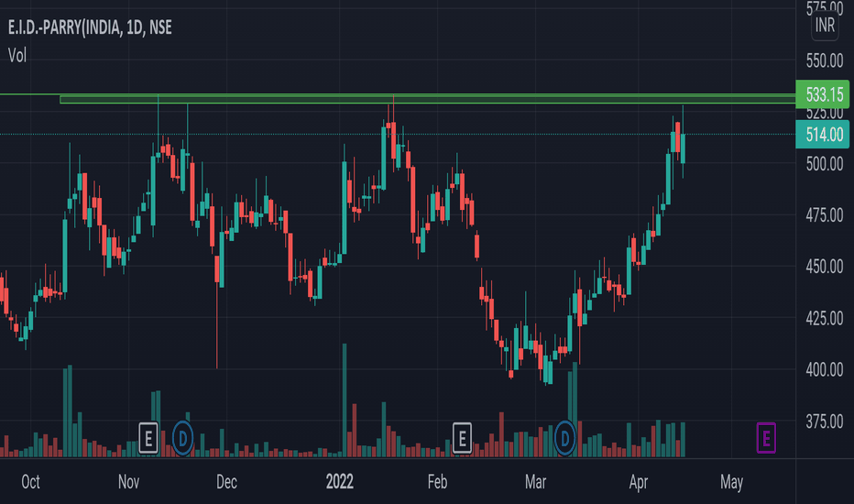Click the Nov label on time axis
854x504 pixels.
coord(128,482)
